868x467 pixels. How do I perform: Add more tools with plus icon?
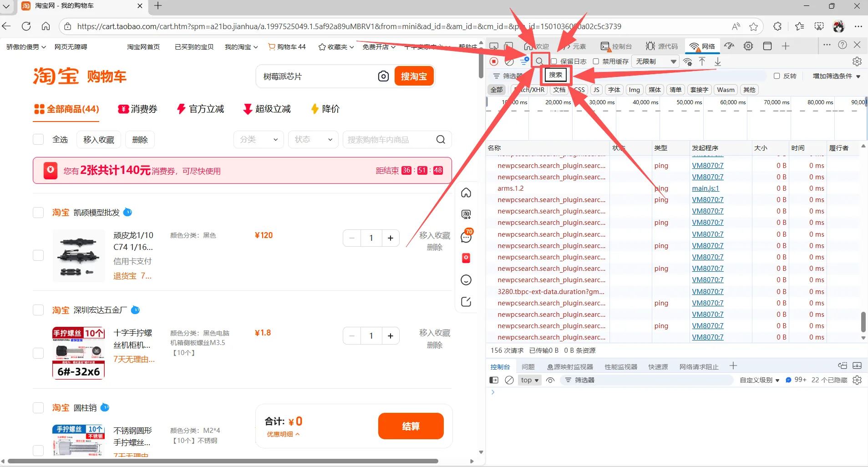point(786,46)
